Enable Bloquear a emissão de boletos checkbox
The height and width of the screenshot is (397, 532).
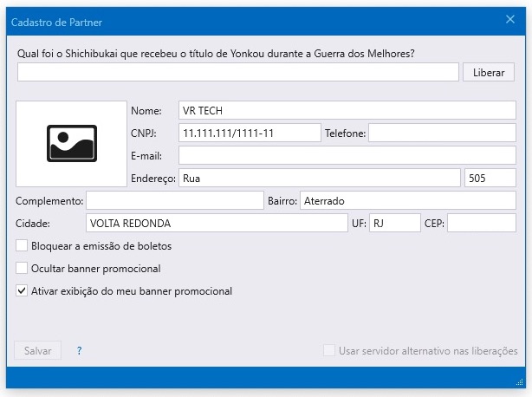(x=23, y=245)
